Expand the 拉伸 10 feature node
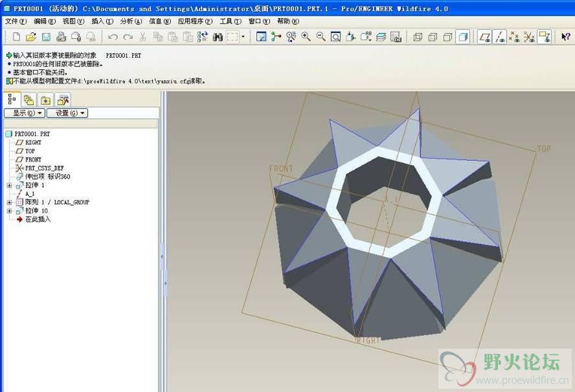 pyautogui.click(x=10, y=211)
